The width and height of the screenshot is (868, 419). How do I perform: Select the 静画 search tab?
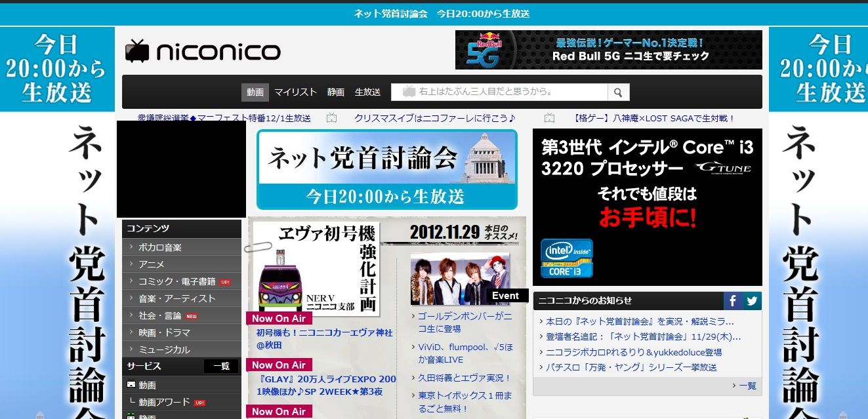click(x=336, y=92)
